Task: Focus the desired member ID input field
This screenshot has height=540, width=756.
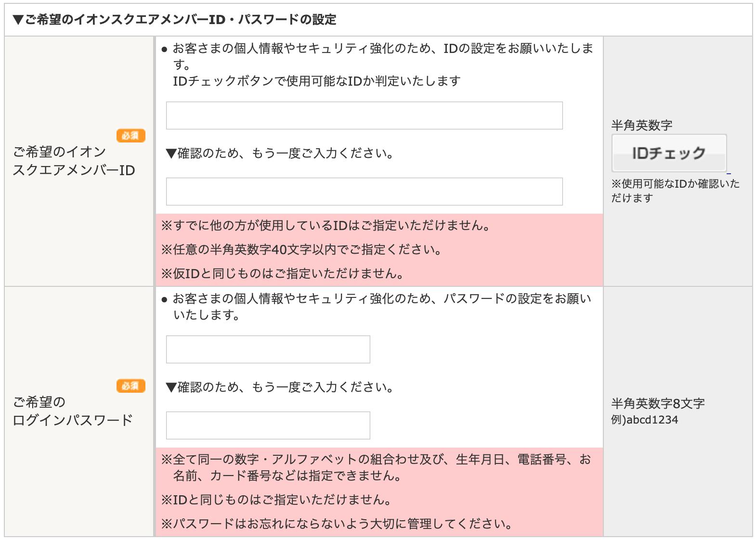Action: pyautogui.click(x=364, y=116)
